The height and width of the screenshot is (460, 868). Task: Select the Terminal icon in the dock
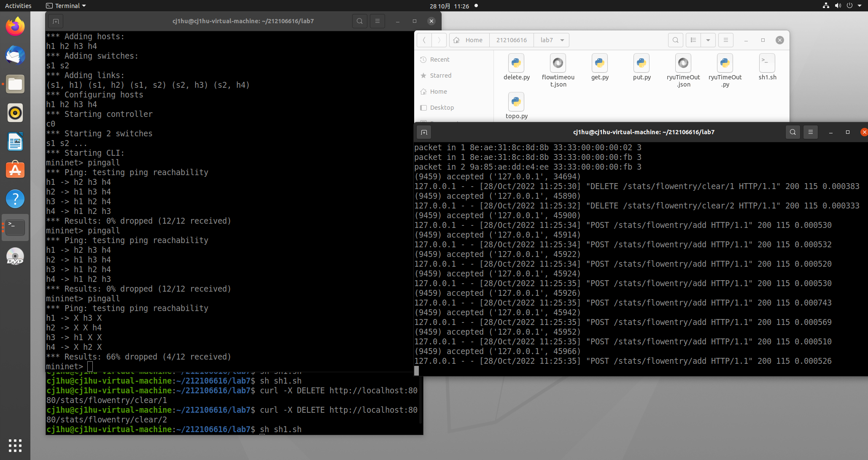click(x=15, y=227)
